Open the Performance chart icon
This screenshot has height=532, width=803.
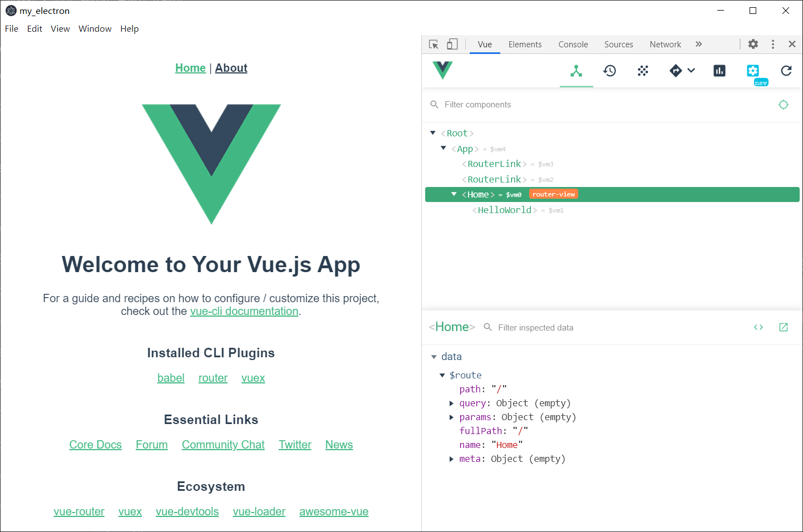(720, 71)
